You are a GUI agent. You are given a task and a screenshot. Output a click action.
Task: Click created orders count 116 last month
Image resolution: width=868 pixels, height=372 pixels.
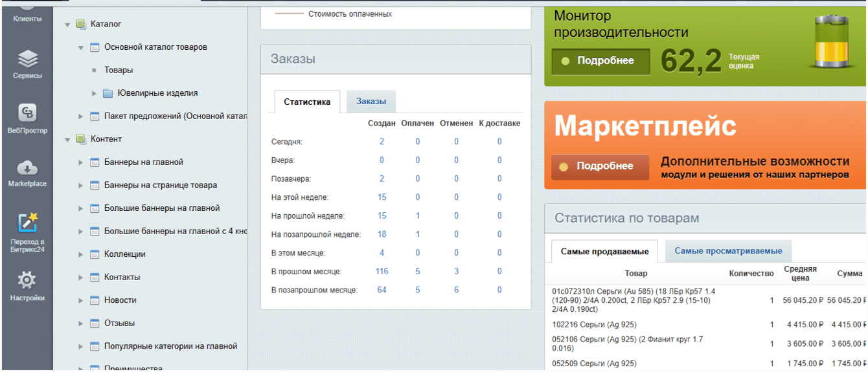(x=382, y=271)
